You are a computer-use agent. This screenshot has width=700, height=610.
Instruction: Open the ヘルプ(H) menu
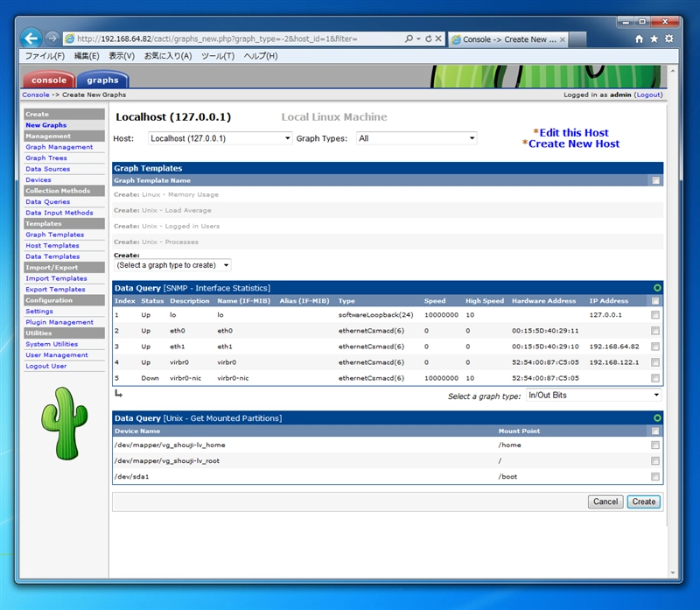(x=261, y=56)
